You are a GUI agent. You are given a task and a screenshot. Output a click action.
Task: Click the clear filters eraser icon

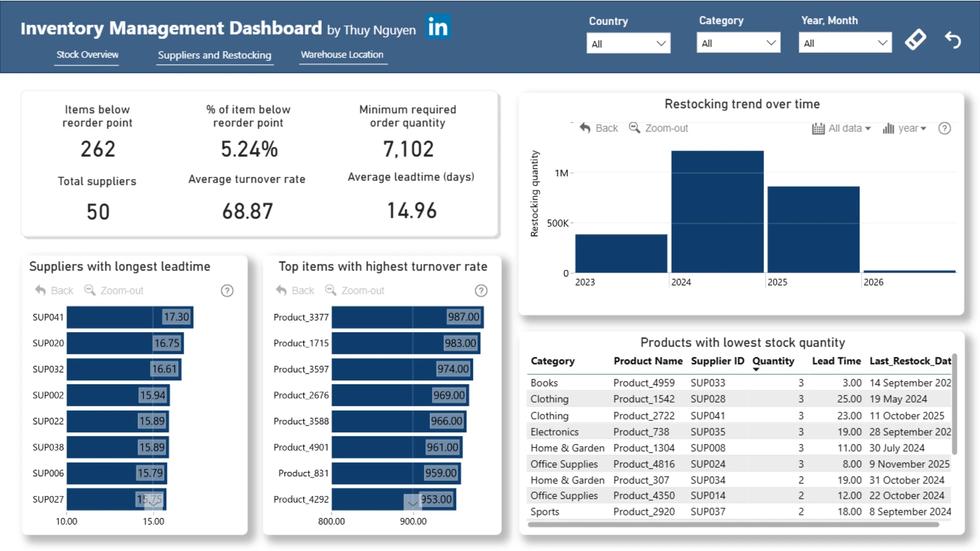(x=915, y=40)
